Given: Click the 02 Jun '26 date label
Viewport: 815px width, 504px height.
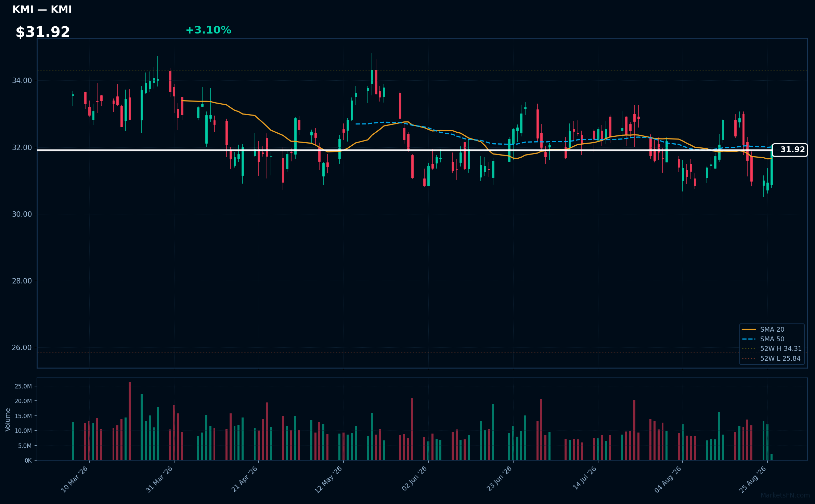Looking at the screenshot, I should 414,479.
